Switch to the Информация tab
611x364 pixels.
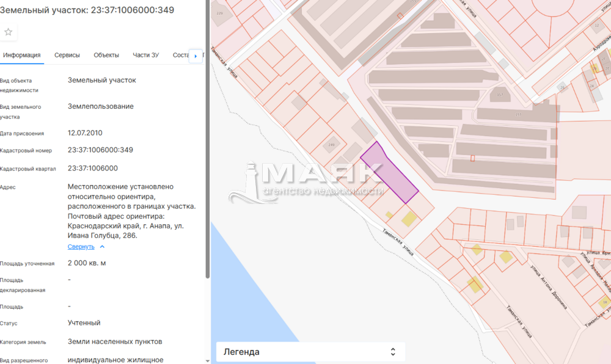[x=22, y=55]
